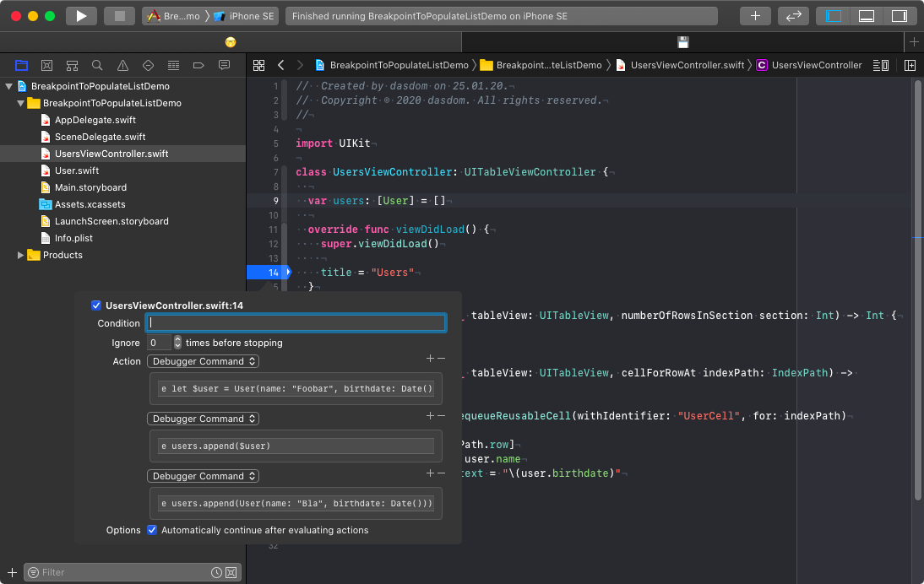
Task: Edit the 'users.append(User(name: "Bla"' command
Action: 296,503
